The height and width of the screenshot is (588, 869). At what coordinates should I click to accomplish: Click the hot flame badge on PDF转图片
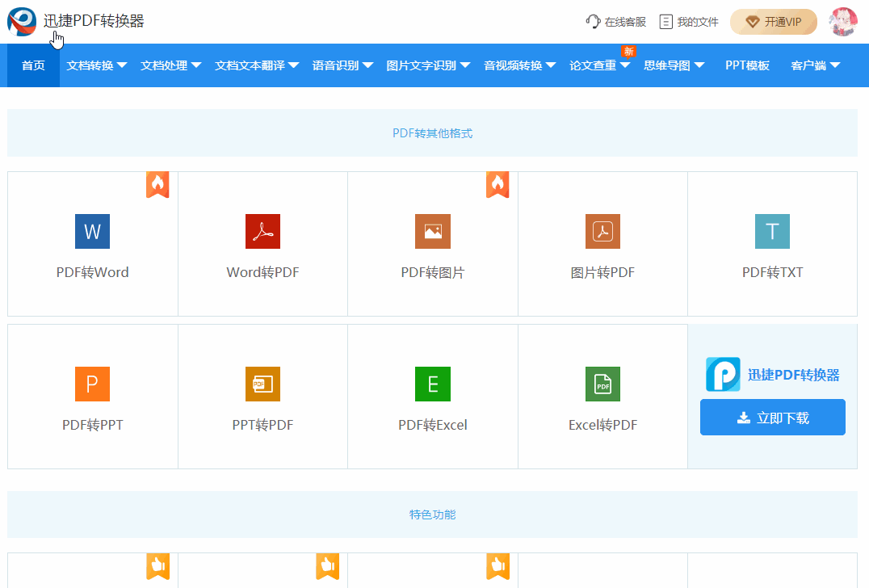497,184
